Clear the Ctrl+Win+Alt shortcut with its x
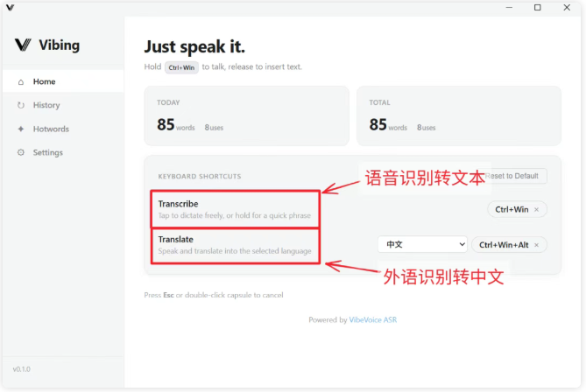The height and width of the screenshot is (392, 586). coord(536,245)
